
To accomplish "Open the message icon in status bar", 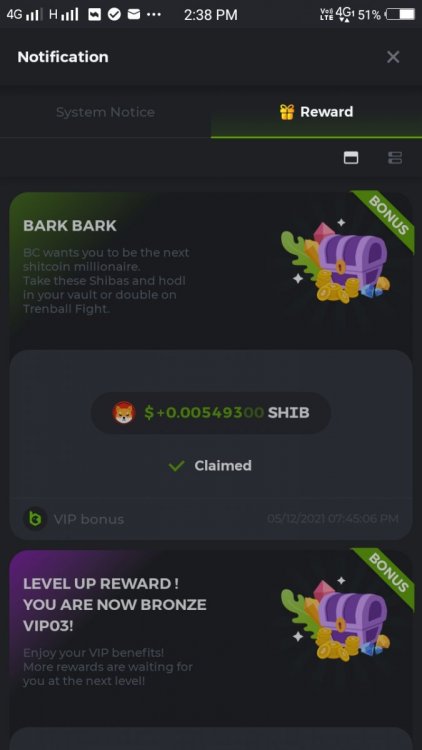I will [134, 14].
